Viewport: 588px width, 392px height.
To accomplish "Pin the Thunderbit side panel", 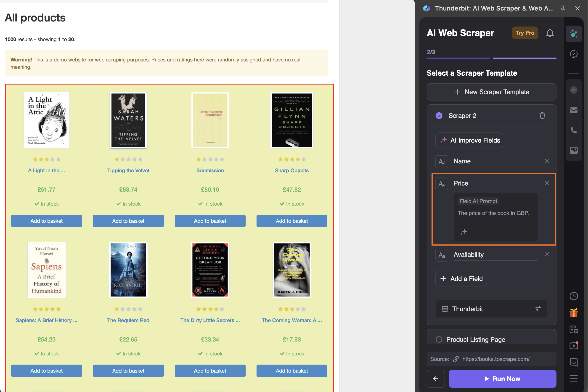I will [563, 8].
